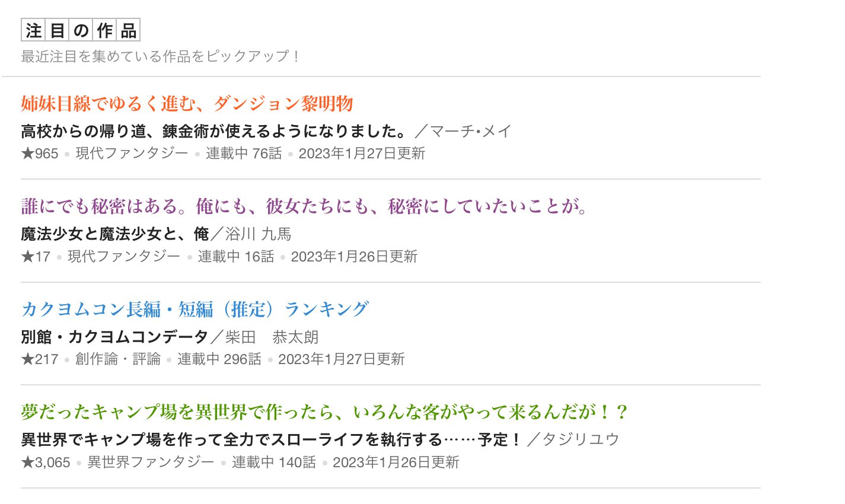Open the green title 夢だったキャンプ場を異世界で作ったら
Image resolution: width=845 pixels, height=504 pixels.
324,412
